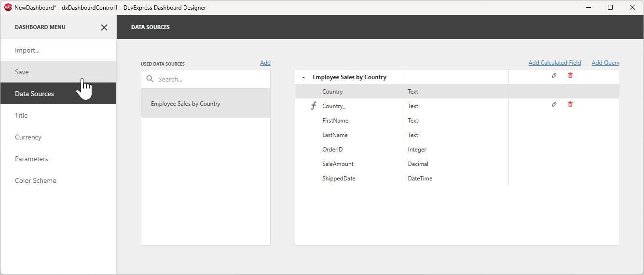Click the DevExpress app icon in title bar
Image resolution: width=644 pixels, height=275 pixels.
click(x=8, y=7)
